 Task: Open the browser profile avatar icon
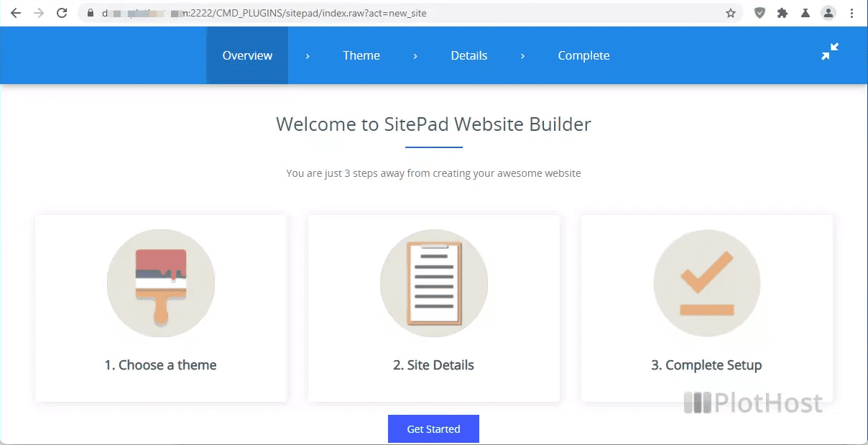(828, 13)
